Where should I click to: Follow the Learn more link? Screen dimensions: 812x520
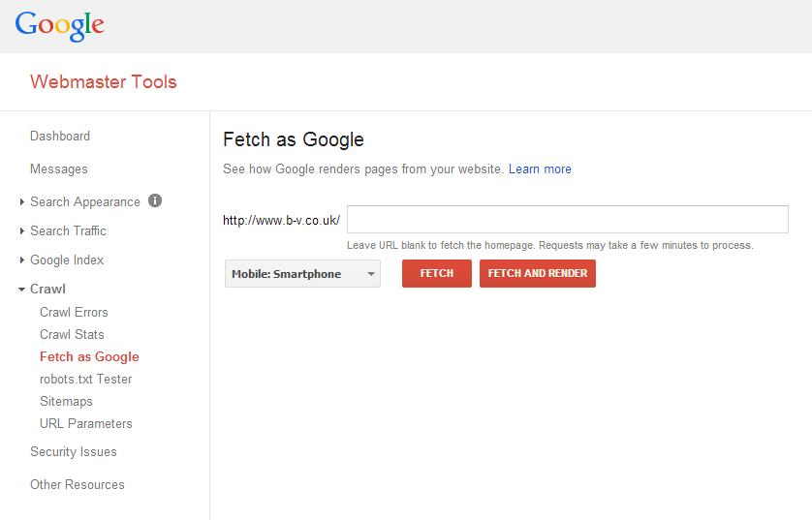540,169
